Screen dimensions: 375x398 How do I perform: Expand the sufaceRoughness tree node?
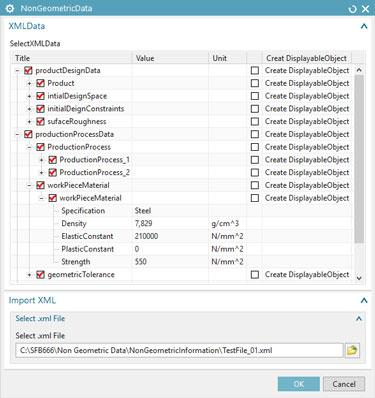coord(29,121)
